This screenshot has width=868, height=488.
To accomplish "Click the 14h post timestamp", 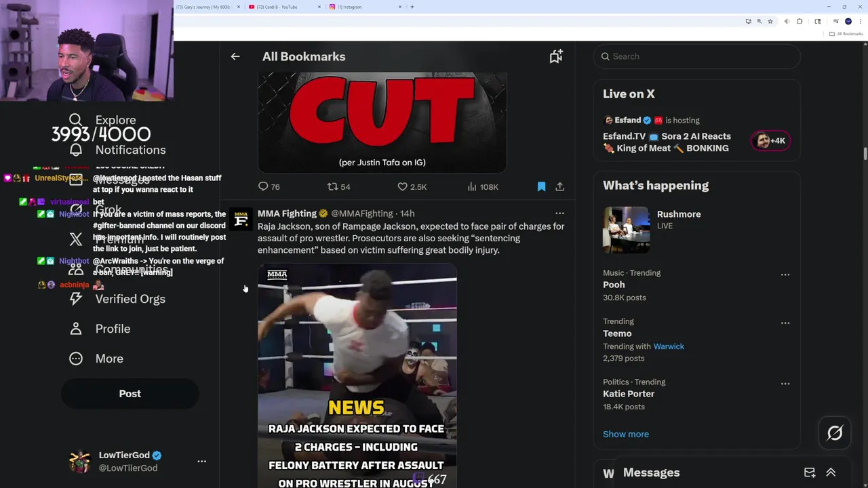I will coord(407,213).
